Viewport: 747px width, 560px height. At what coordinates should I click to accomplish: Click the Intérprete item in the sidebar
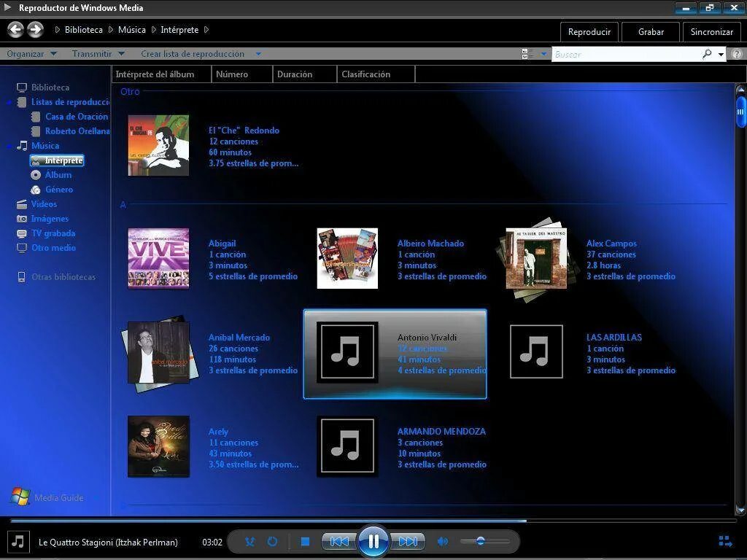[x=57, y=160]
